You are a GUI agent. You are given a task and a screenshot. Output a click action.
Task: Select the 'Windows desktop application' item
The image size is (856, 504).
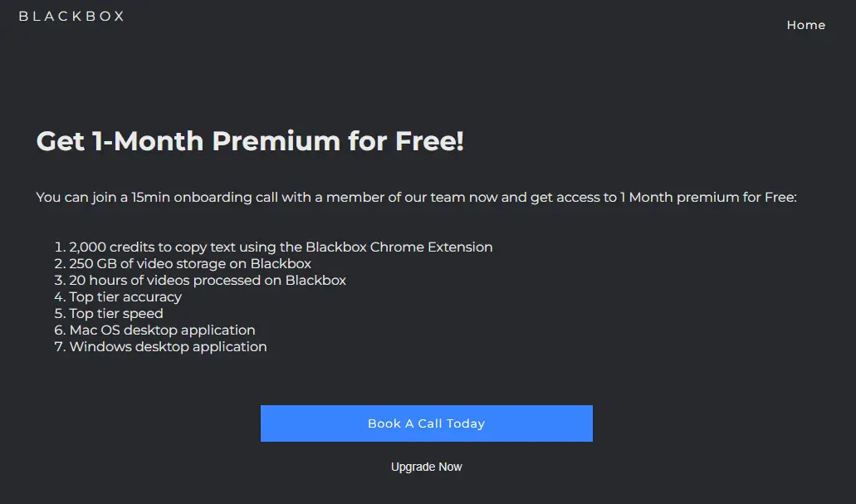(x=168, y=347)
